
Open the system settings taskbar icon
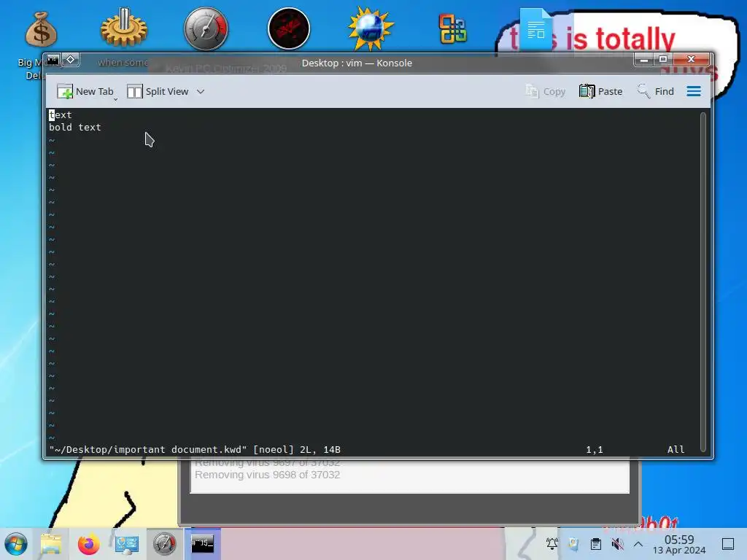click(x=127, y=544)
